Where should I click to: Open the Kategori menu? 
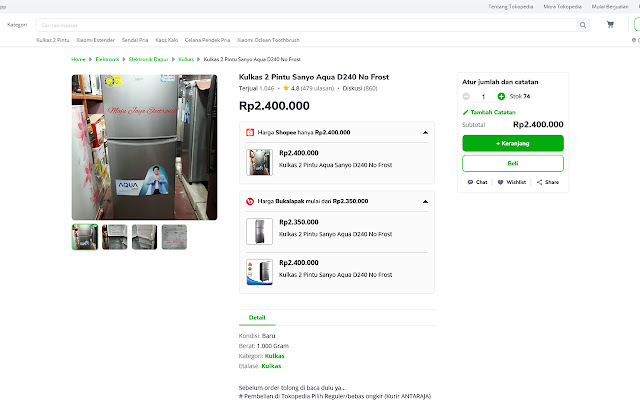point(17,24)
